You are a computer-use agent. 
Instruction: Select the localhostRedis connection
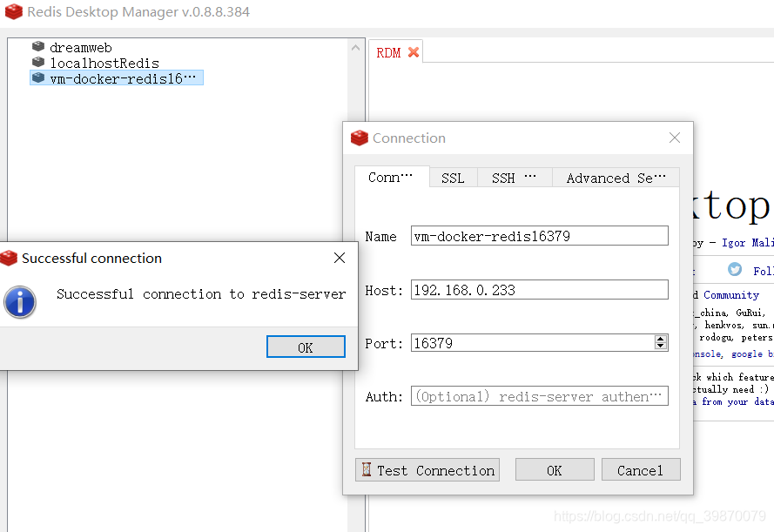coord(104,64)
